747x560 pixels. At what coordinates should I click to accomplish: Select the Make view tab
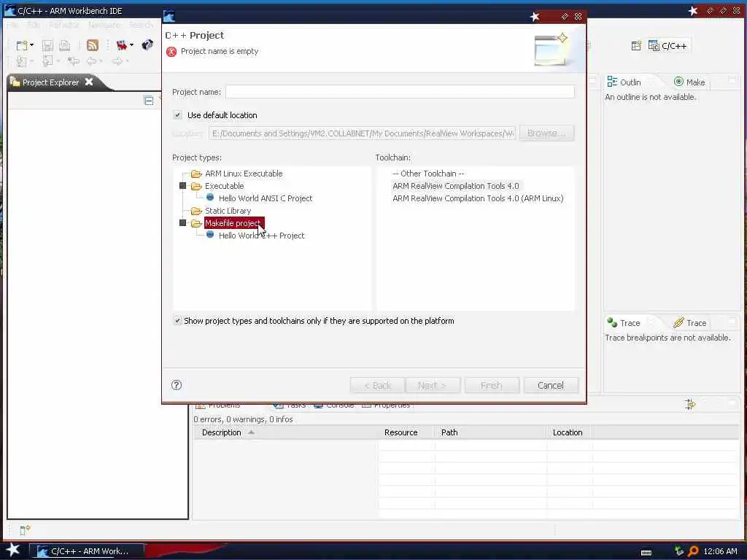pyautogui.click(x=689, y=82)
